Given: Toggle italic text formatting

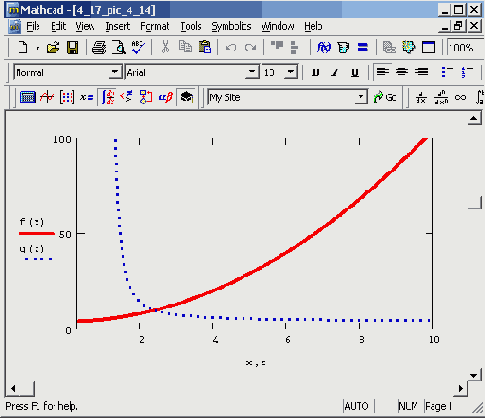Looking at the screenshot, I should (x=335, y=72).
